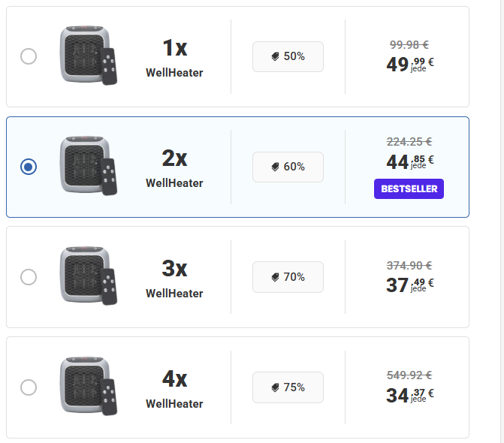Click the 1x WellHeater product image
Screen dimensions: 504x443
[x=88, y=56]
